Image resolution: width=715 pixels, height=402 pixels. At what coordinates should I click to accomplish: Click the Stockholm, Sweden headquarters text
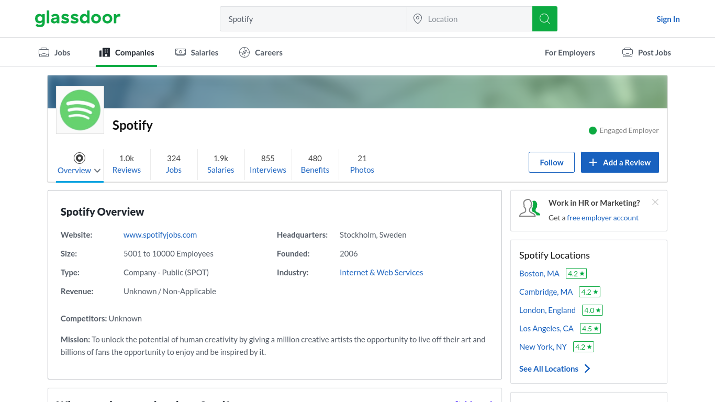point(373,235)
